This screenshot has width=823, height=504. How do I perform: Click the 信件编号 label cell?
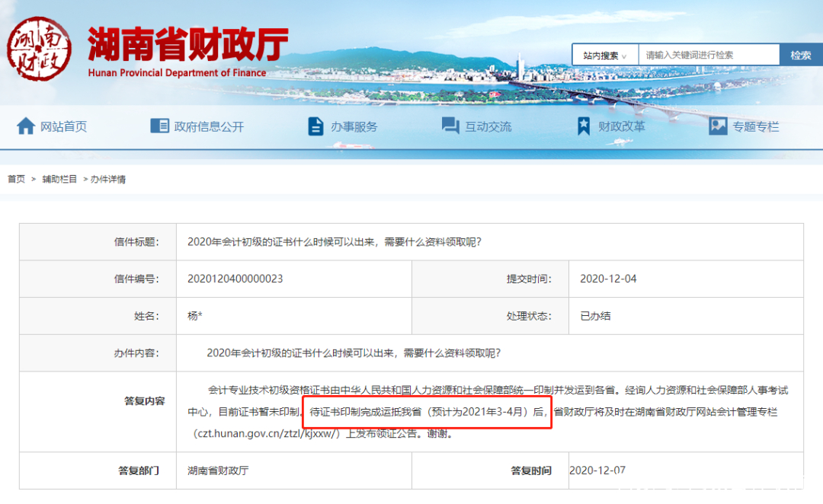[x=98, y=279]
